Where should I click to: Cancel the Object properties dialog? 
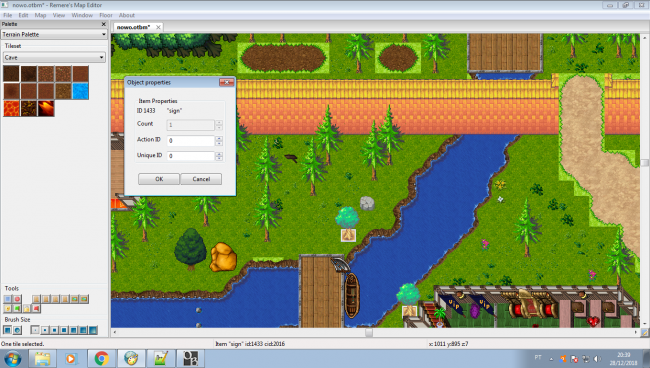pos(201,179)
